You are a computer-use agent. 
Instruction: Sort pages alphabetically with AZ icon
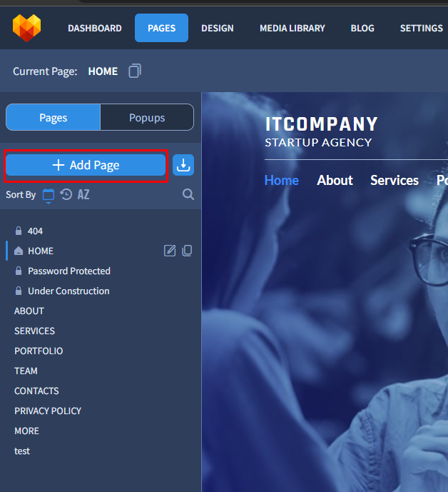pyautogui.click(x=83, y=194)
